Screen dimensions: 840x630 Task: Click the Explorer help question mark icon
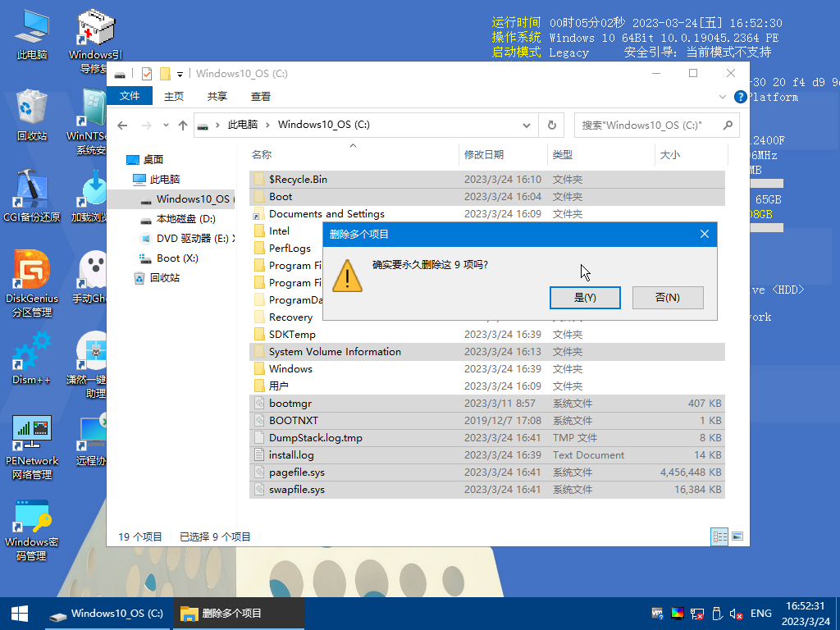(740, 96)
